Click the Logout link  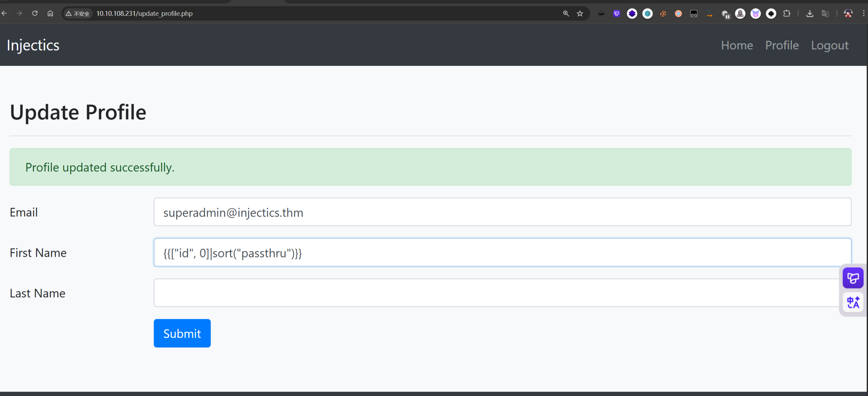point(830,45)
